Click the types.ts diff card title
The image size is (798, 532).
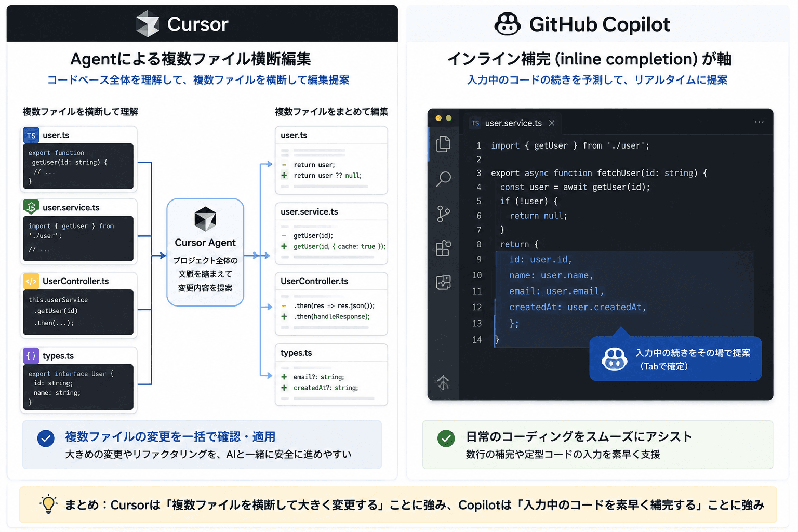tap(296, 353)
